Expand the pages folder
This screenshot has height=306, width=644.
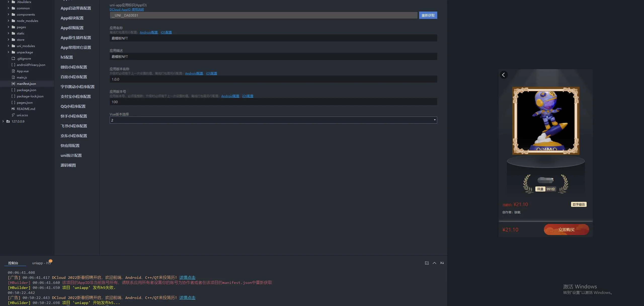coord(8,27)
